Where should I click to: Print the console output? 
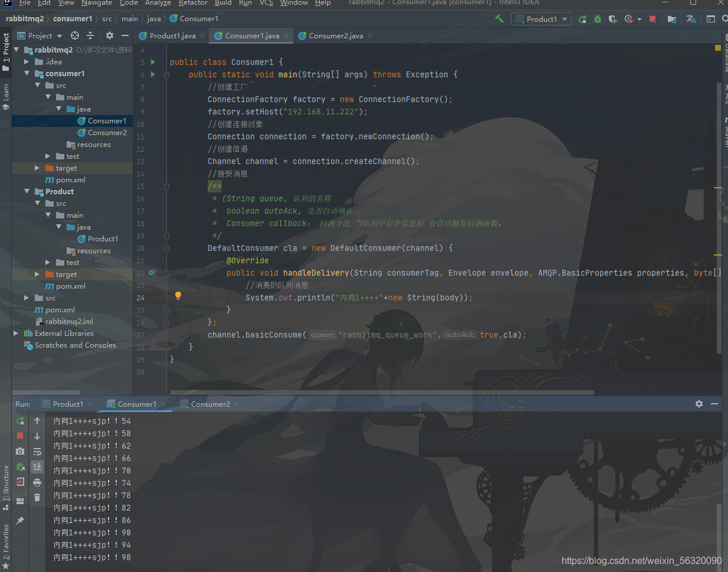point(37,482)
